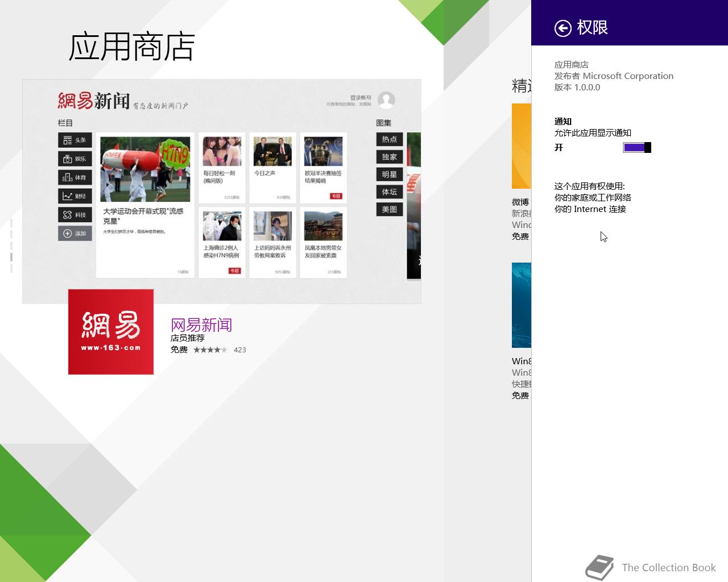This screenshot has height=582, width=728.
Task: Click the 店员推荐 label
Action: tap(188, 338)
